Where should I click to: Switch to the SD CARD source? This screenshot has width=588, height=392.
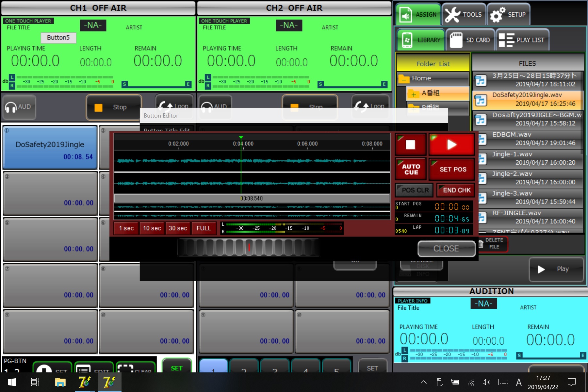point(470,40)
